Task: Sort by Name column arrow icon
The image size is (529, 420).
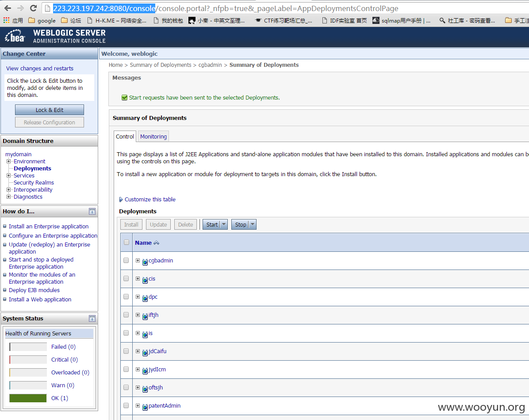Action: pyautogui.click(x=156, y=243)
